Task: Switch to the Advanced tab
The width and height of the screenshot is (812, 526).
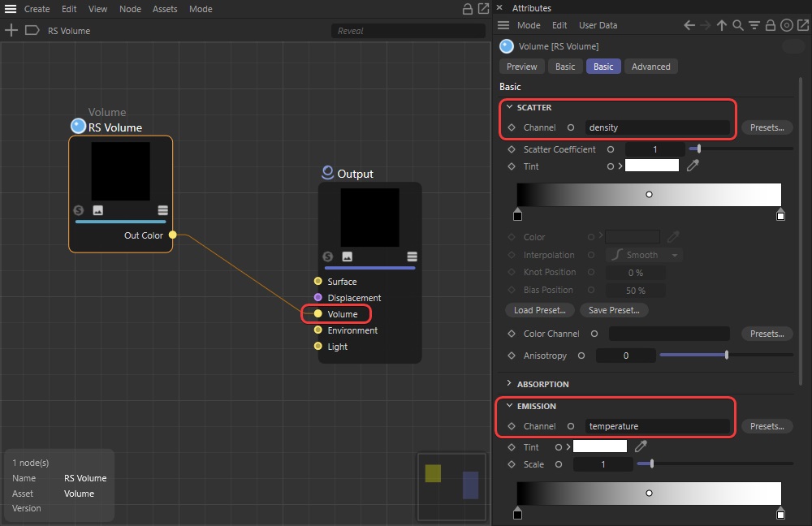Action: click(x=650, y=67)
